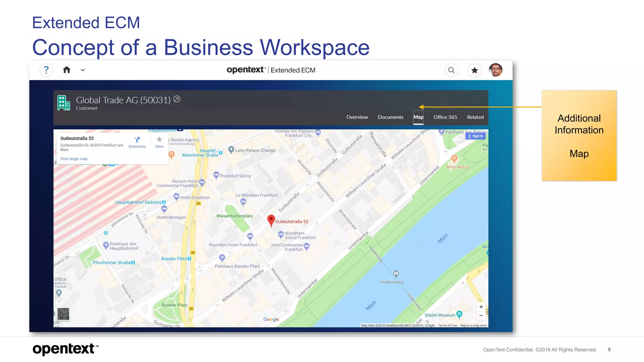Image resolution: width=644 pixels, height=362 pixels.
Task: Click the Städel Museum marker
Action: pos(459,314)
